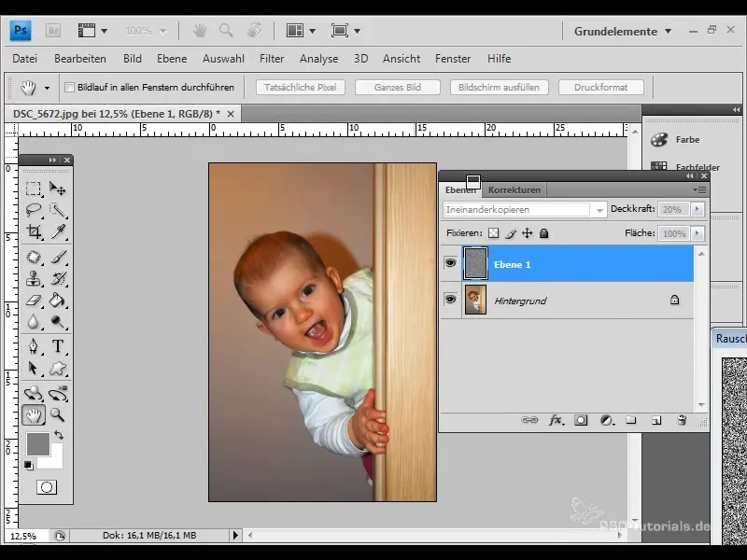Enable Bildlauf in allen Fenstern durchführen checkbox
747x560 pixels.
69,87
